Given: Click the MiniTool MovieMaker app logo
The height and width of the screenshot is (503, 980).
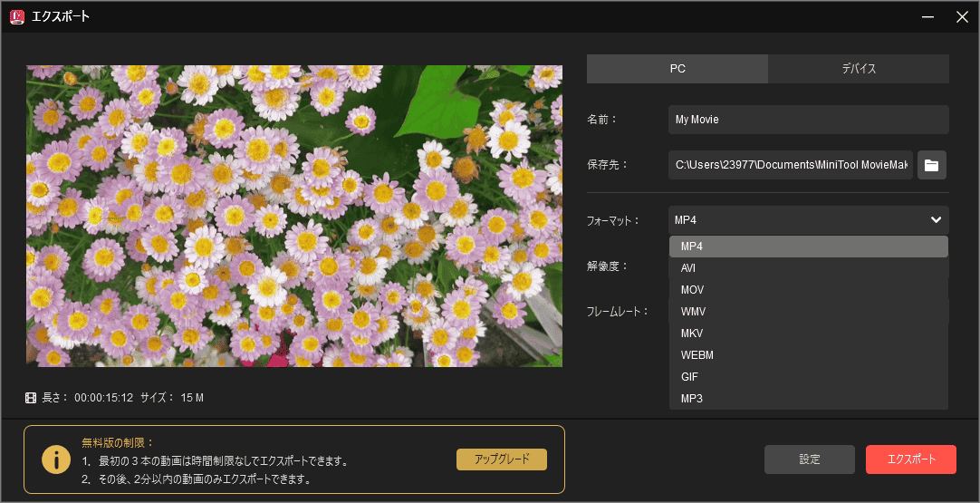Looking at the screenshot, I should 17,17.
